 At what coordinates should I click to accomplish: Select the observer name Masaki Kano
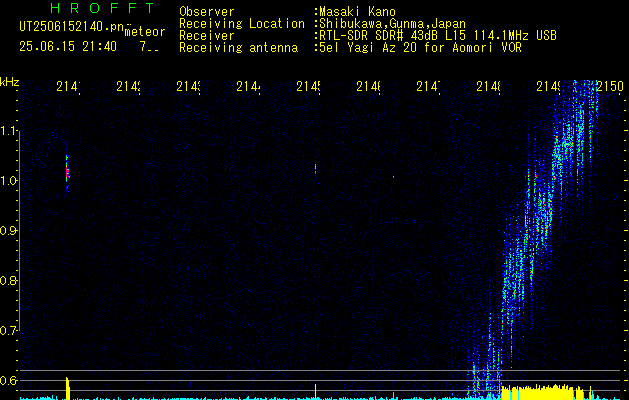pos(357,12)
